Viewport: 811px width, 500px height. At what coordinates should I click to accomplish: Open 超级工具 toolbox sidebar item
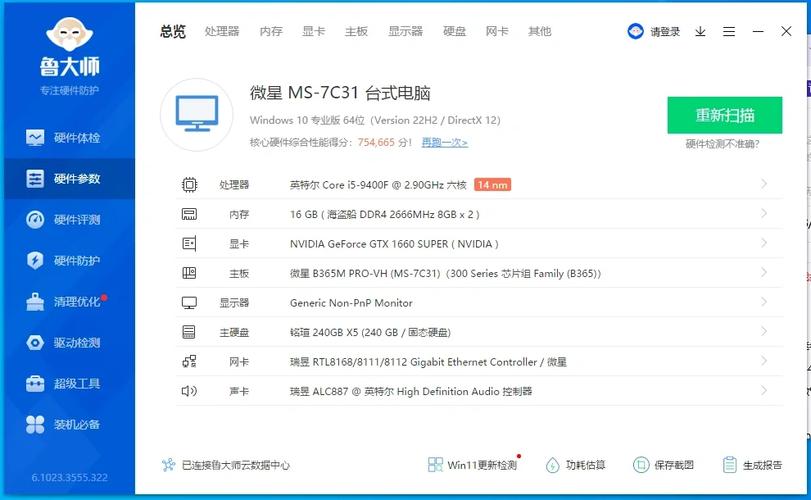(67, 384)
